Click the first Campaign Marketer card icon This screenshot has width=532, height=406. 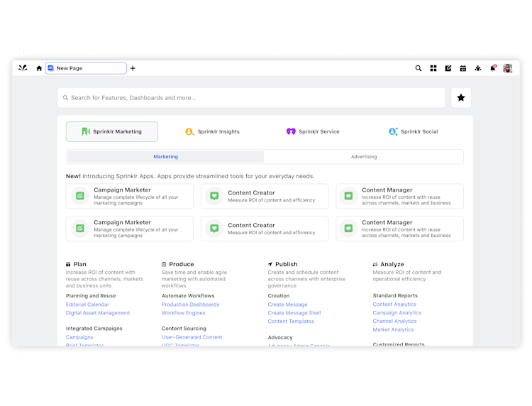click(80, 196)
